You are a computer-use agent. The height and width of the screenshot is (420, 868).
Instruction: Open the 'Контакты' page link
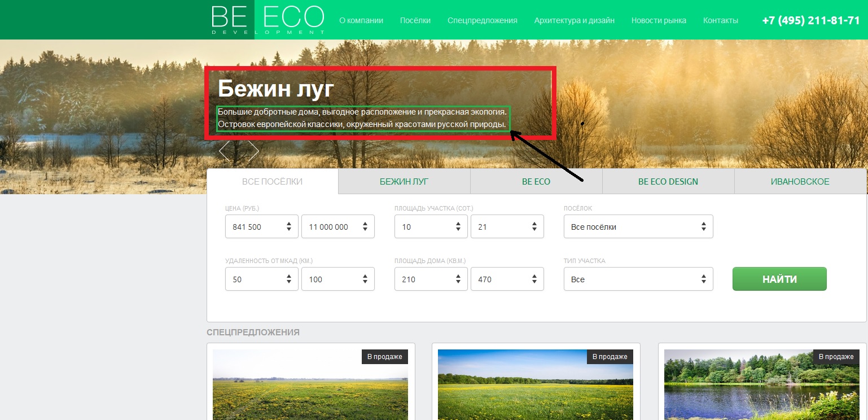720,20
